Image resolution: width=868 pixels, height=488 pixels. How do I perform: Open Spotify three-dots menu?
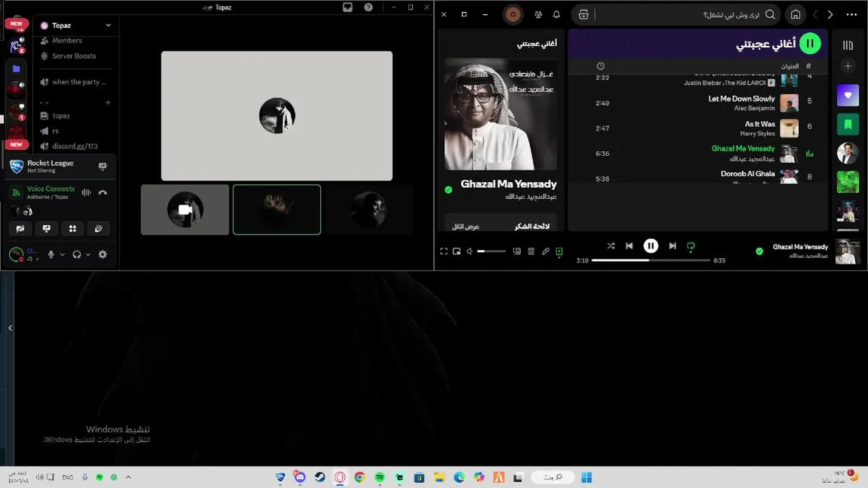coord(851,14)
